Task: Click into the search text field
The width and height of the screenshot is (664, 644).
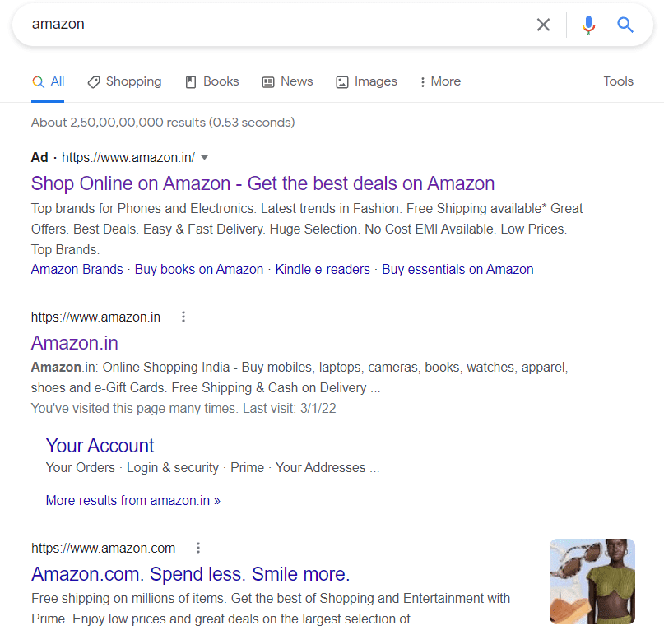Action: 272,25
